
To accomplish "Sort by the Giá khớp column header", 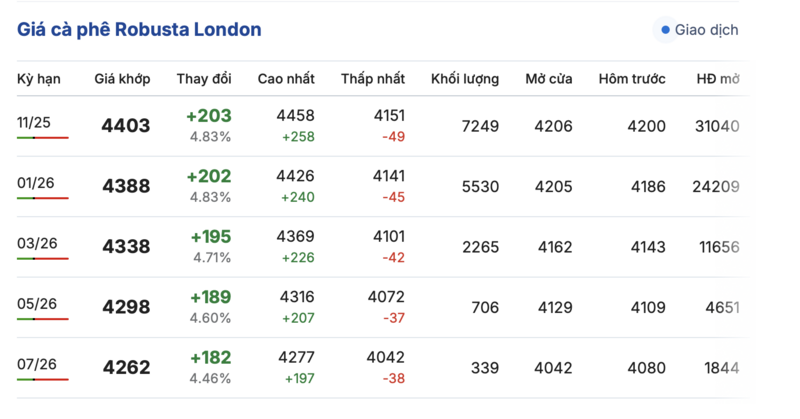I will click(126, 79).
